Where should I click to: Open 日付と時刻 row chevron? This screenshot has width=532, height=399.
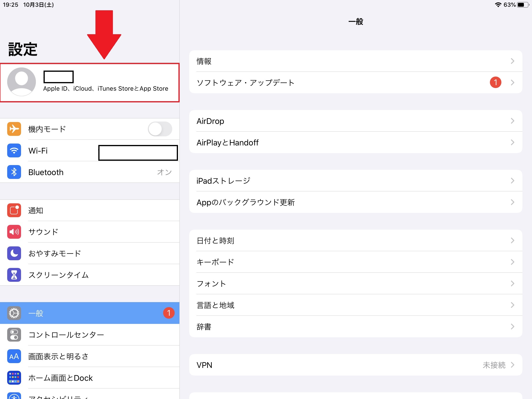[x=513, y=240]
